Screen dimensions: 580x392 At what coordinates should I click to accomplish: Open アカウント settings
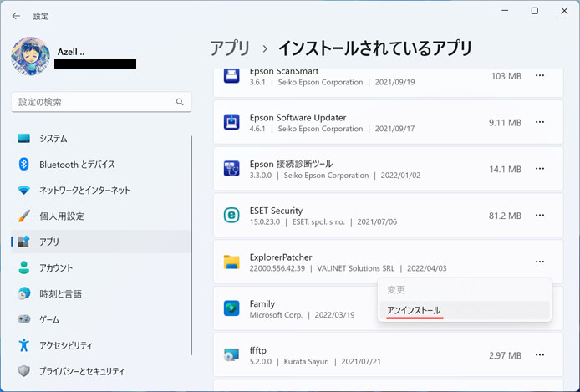tap(100, 267)
